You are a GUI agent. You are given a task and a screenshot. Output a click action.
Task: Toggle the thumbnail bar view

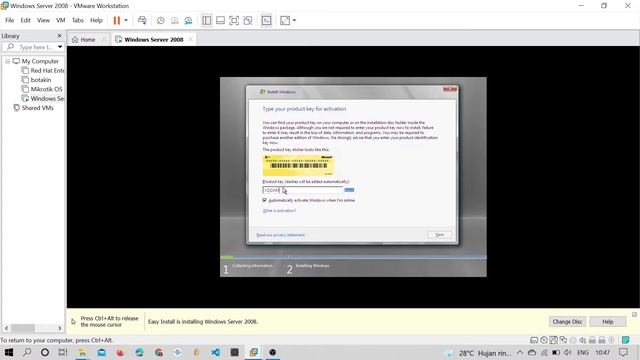point(220,20)
